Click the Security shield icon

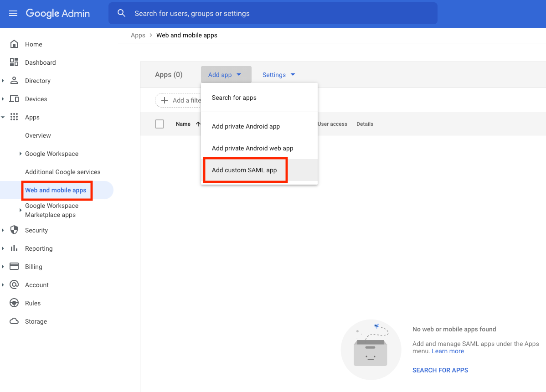click(14, 230)
